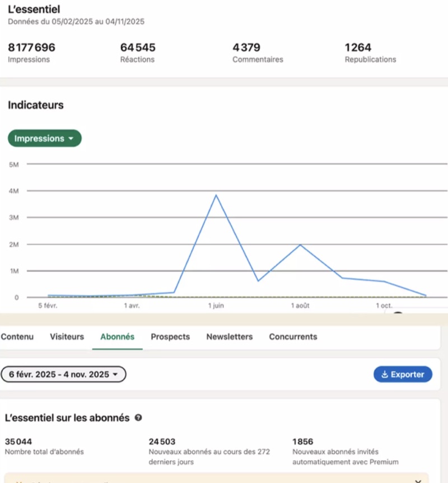Viewport: 448px width, 483px height.
Task: Click the 4 379 commentaires value
Action: [x=246, y=48]
